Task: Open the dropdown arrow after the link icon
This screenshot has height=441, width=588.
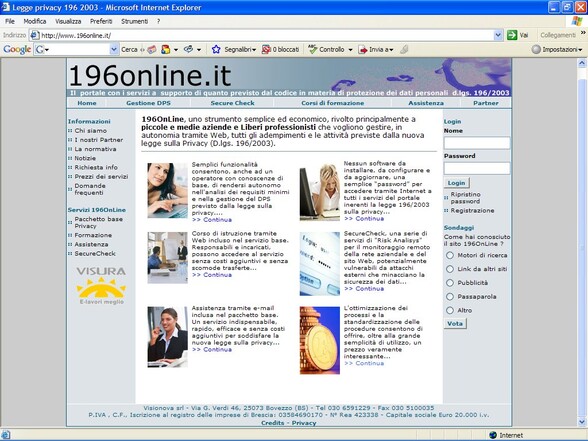Action: coord(199,50)
